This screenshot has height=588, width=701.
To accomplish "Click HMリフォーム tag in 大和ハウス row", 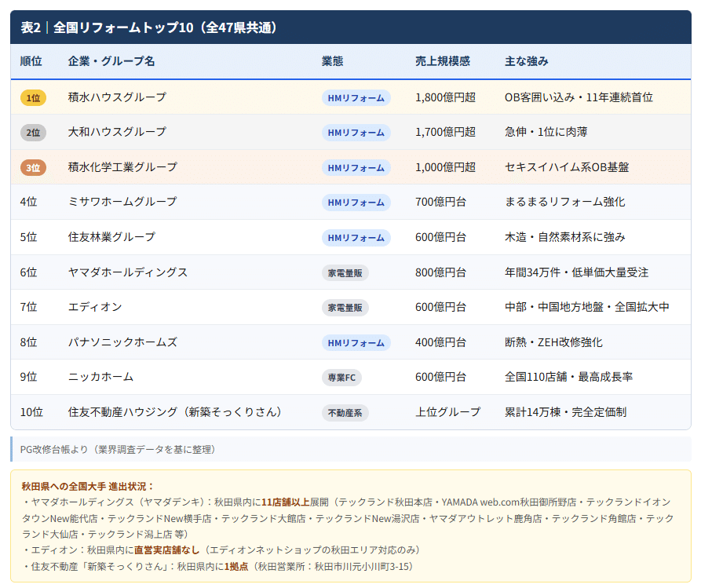I will [356, 133].
